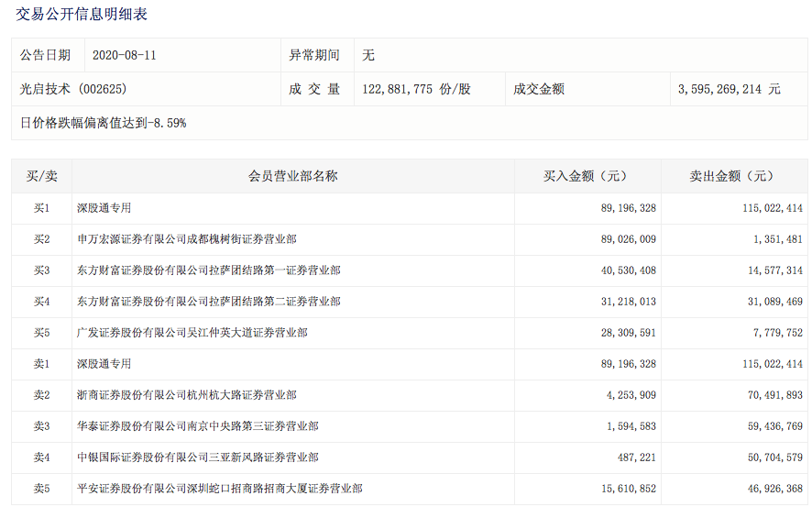Click 深股通专用 in the 买1 row
The image size is (812, 507).
(x=104, y=208)
